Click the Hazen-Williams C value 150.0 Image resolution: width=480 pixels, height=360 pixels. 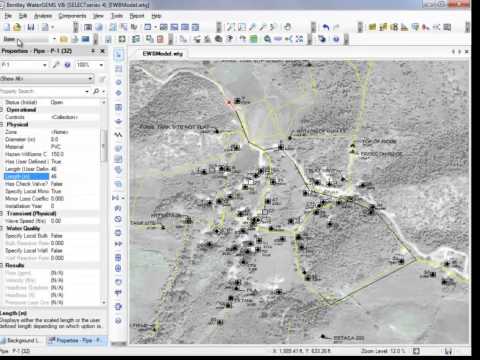(57, 154)
